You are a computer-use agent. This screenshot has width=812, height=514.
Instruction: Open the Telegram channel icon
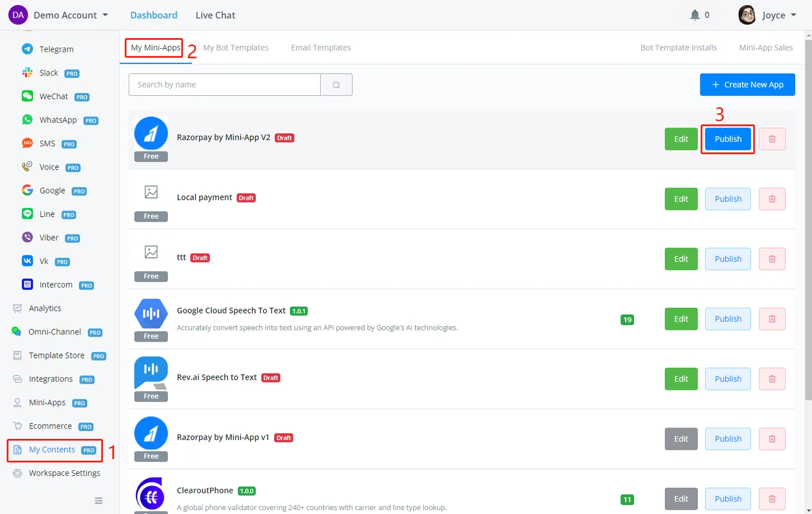[x=27, y=49]
